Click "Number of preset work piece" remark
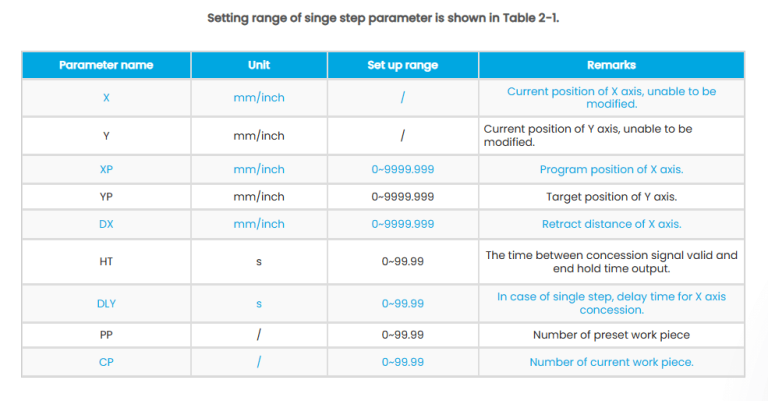The image size is (768, 401). pyautogui.click(x=611, y=334)
